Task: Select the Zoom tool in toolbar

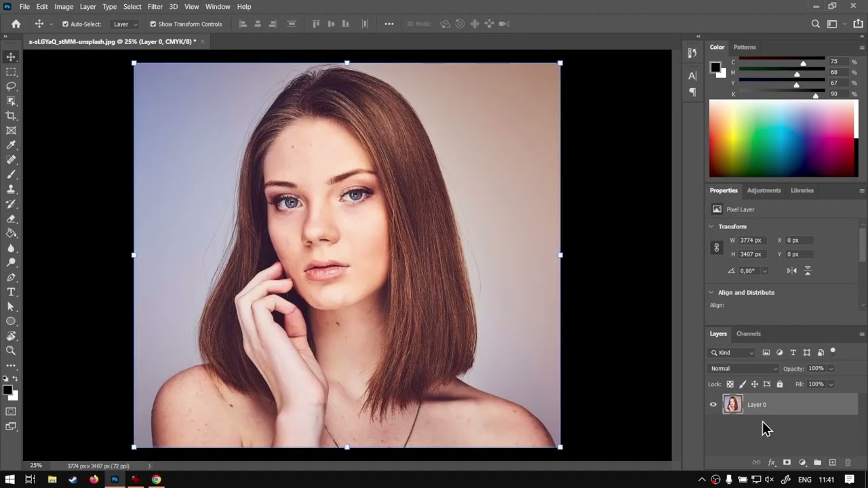Action: click(11, 350)
